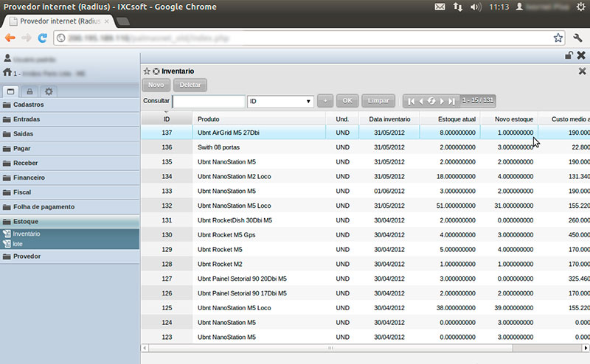Click the unlock padlock icon
This screenshot has height=364, width=590.
point(569,55)
